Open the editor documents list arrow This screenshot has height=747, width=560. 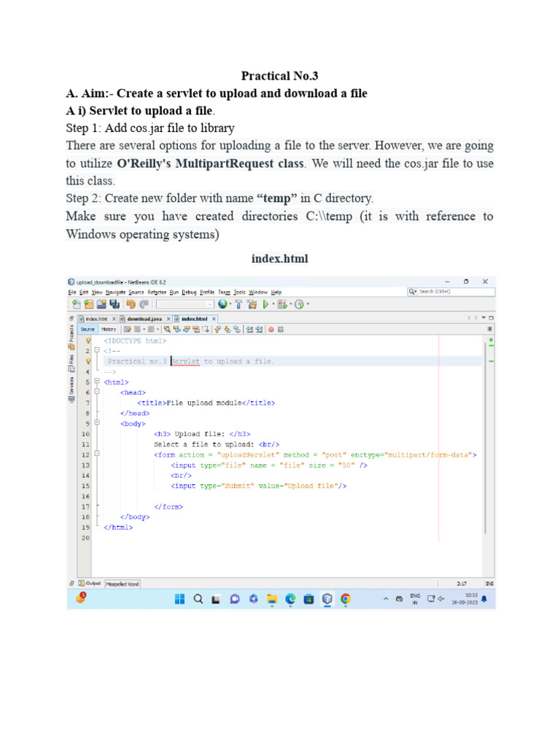point(483,318)
